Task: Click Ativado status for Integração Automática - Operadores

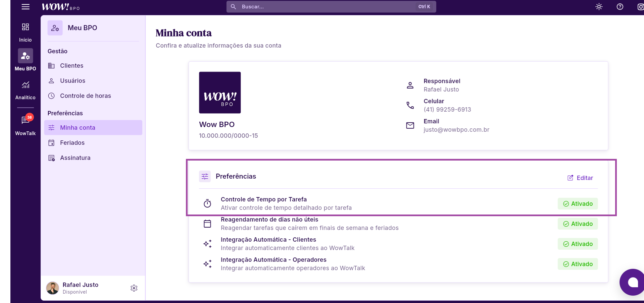Action: [x=578, y=264]
